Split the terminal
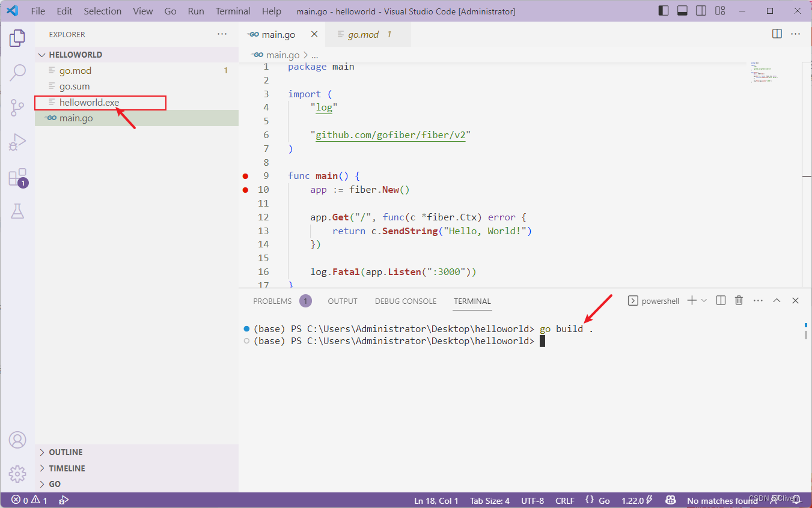This screenshot has height=508, width=812. click(x=721, y=300)
